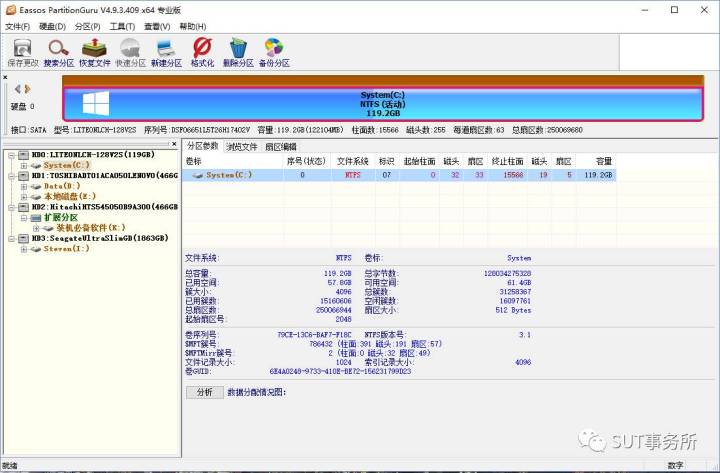The width and height of the screenshot is (720, 473).
Task: Select the System(C:) row in partition table
Action: [x=399, y=175]
